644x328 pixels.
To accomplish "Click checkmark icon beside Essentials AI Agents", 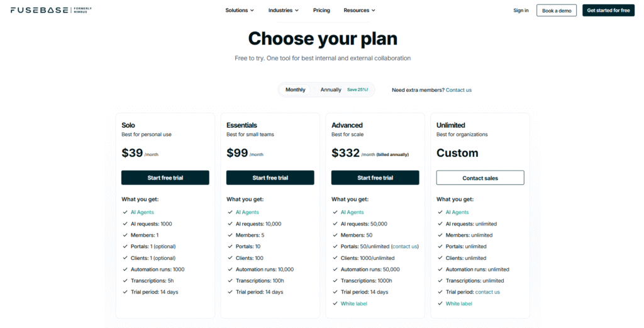I will tap(230, 212).
